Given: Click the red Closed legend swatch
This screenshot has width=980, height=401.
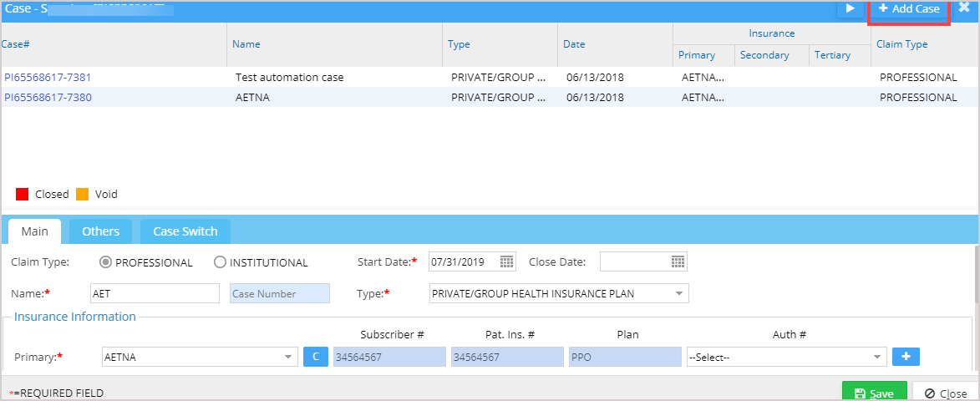Looking at the screenshot, I should tap(23, 195).
